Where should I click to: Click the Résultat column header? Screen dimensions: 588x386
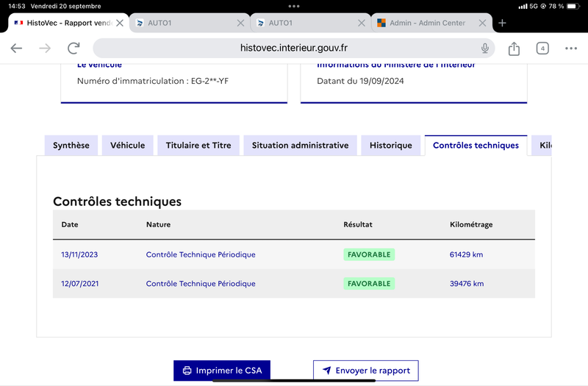[x=358, y=224]
